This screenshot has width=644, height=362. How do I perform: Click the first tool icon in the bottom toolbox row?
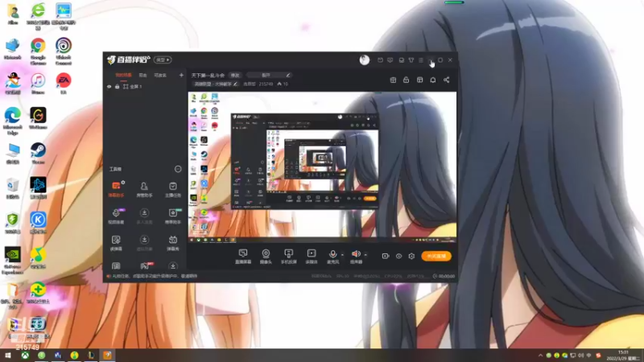[116, 266]
